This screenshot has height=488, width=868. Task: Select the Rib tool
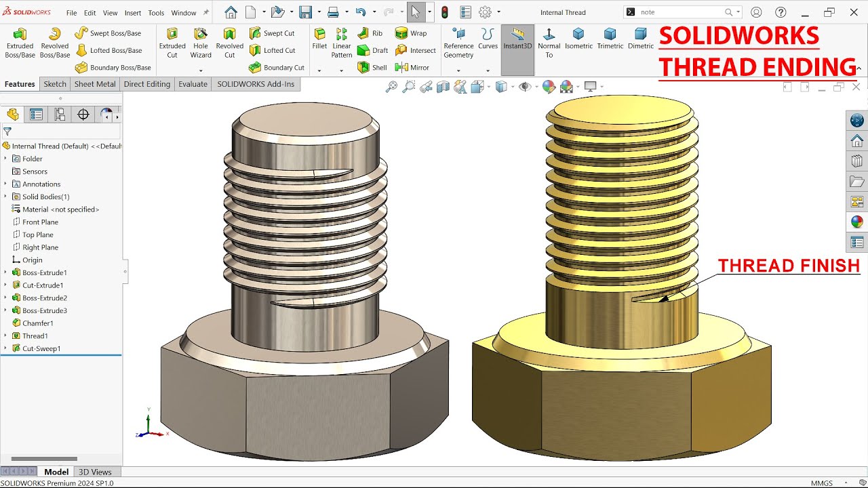(370, 33)
